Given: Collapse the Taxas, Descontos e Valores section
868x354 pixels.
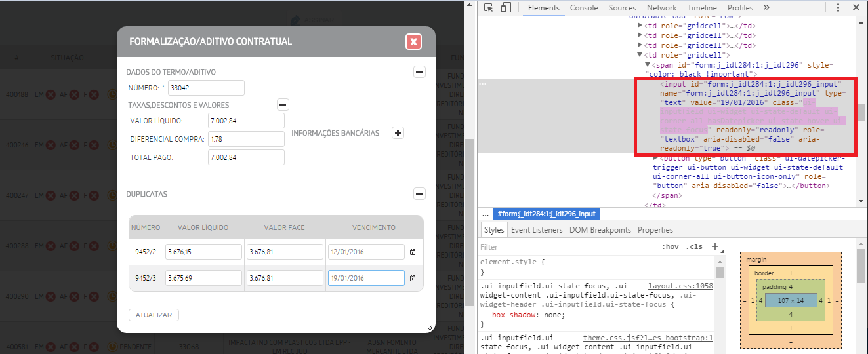Looking at the screenshot, I should (x=283, y=104).
